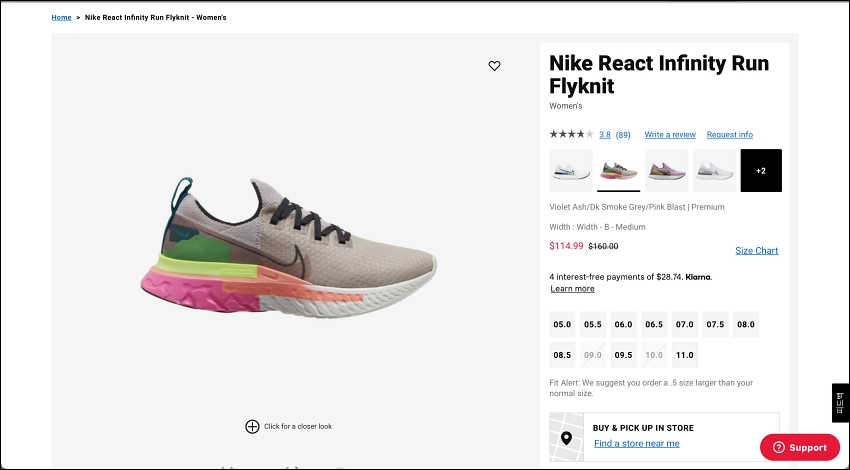Choose size 07.5

coord(715,324)
